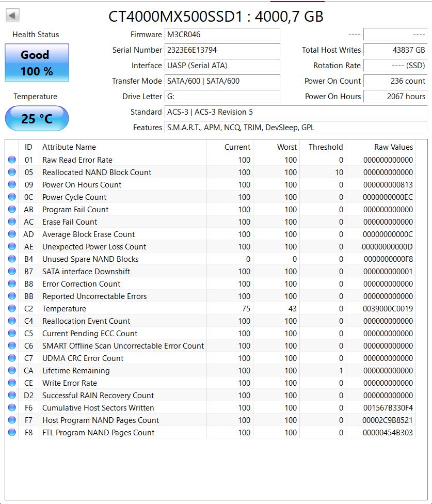Click status orb of Reported Uncorrectable Errors
The image size is (432, 504).
12,296
